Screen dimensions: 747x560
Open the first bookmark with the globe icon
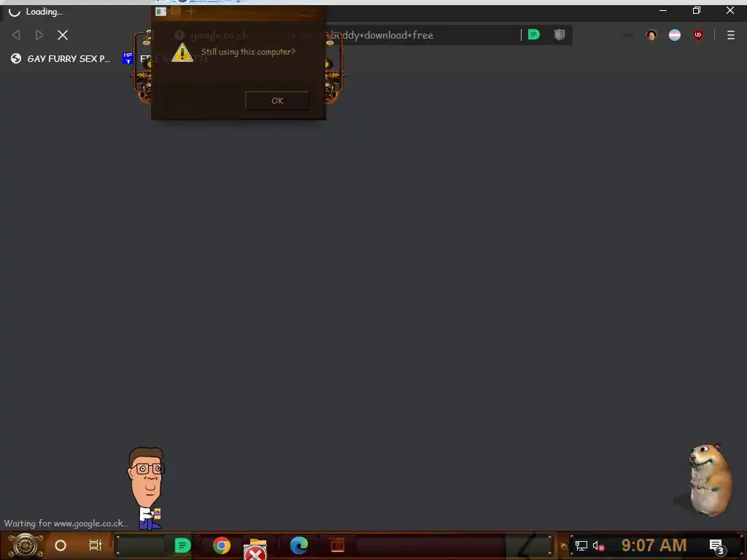(61, 58)
